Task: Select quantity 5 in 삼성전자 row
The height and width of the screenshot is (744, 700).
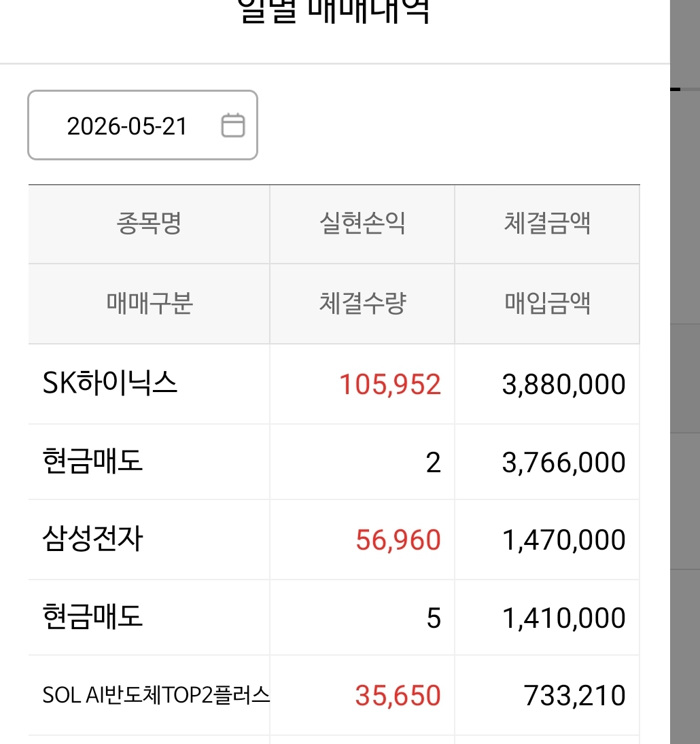Action: tap(434, 618)
